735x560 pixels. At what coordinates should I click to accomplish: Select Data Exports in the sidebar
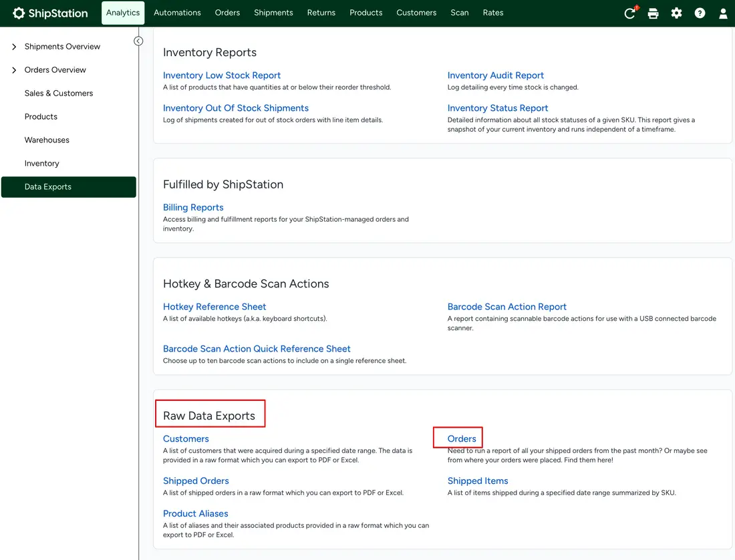pyautogui.click(x=68, y=187)
